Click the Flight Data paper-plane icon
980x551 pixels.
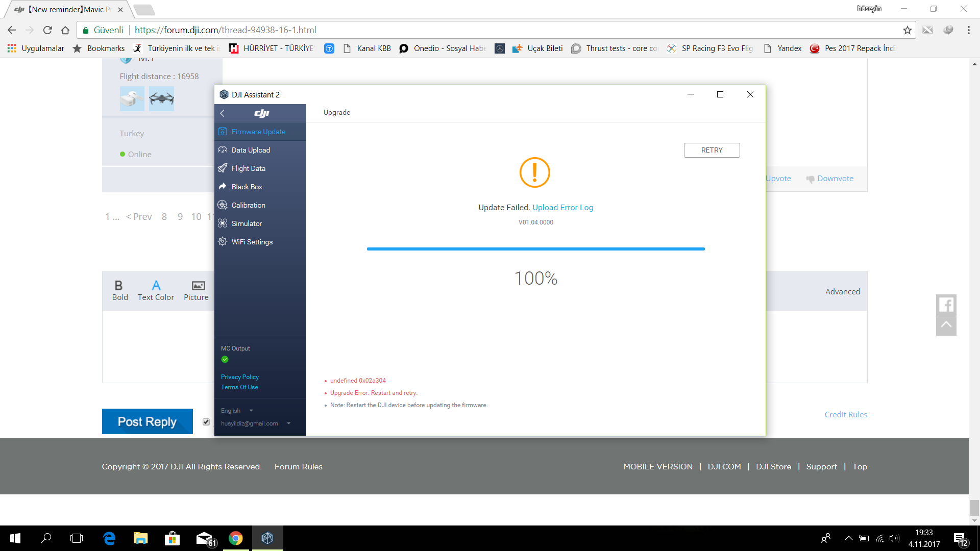point(223,168)
